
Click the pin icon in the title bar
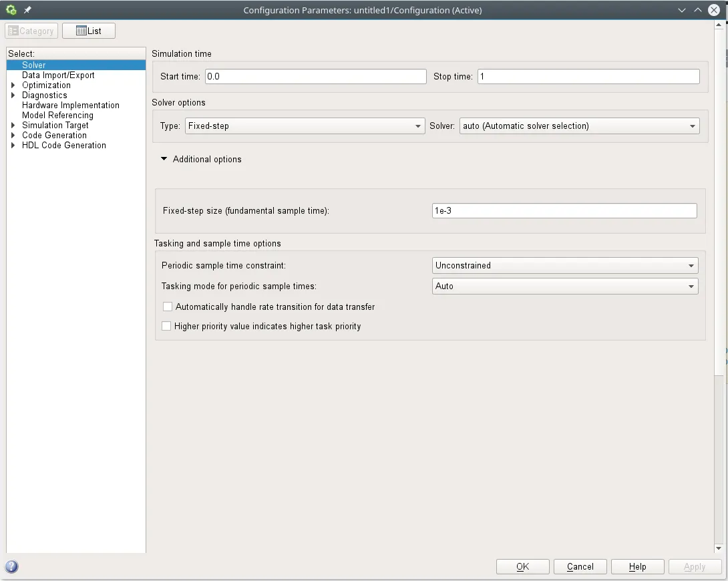[27, 10]
